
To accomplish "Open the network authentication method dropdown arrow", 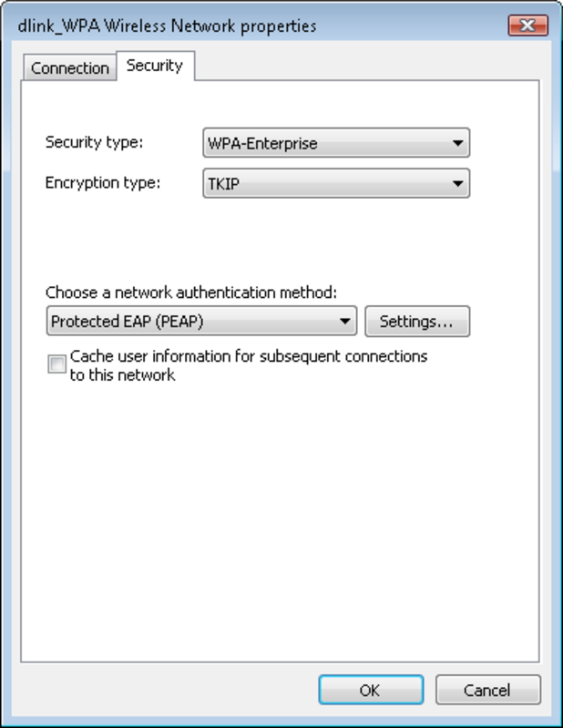I will (344, 321).
